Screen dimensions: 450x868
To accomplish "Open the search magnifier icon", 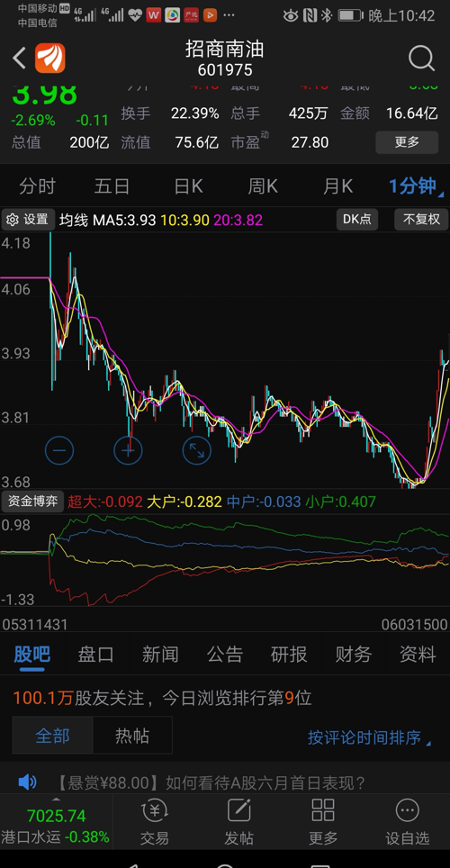I will [x=422, y=59].
